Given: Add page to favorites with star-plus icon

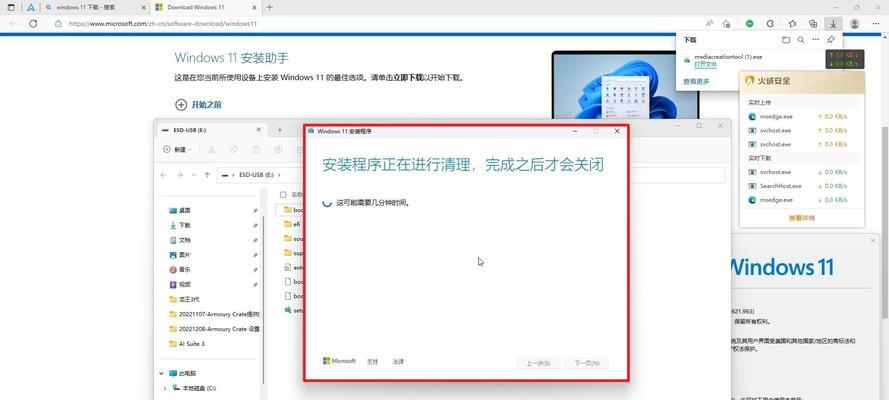Looking at the screenshot, I should [726, 24].
